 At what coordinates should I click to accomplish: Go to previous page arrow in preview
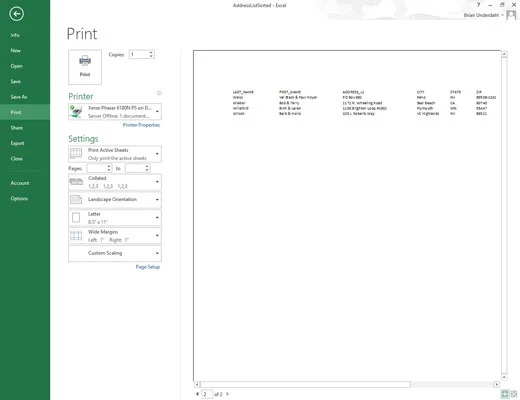197,394
